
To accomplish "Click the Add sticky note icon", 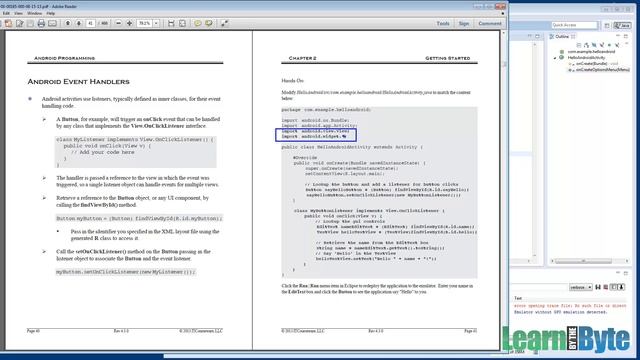I will [x=198, y=24].
